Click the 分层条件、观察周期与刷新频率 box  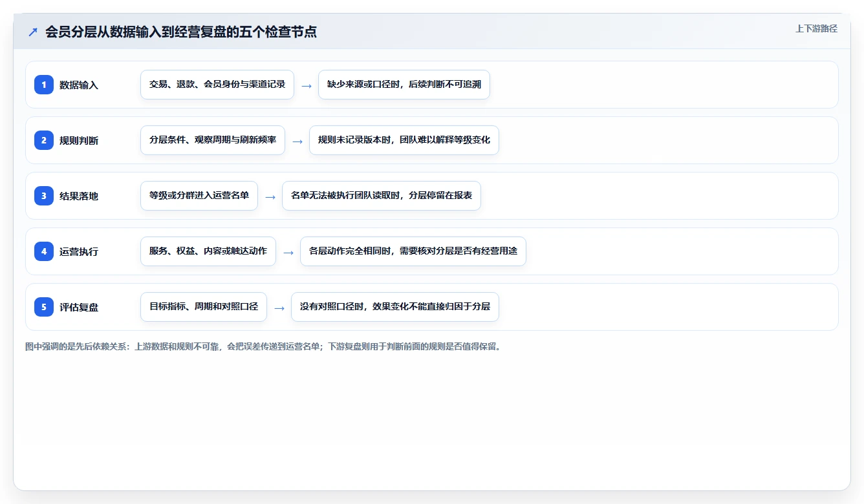(x=213, y=140)
